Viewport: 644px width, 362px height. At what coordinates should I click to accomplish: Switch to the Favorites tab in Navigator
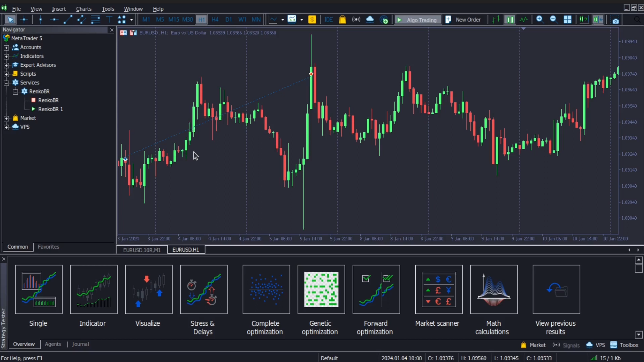(48, 247)
